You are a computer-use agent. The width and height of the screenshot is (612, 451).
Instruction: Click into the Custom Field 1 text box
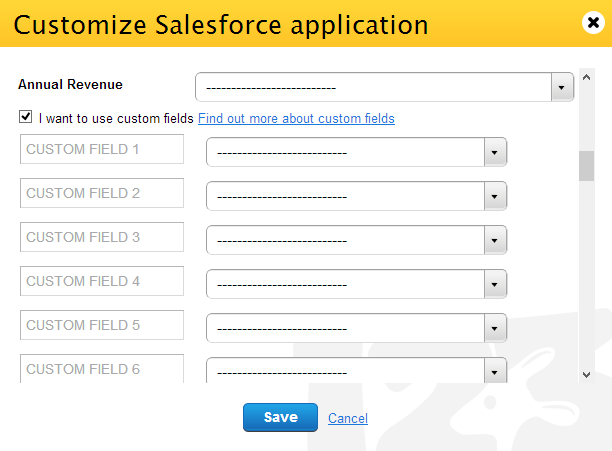(x=102, y=149)
